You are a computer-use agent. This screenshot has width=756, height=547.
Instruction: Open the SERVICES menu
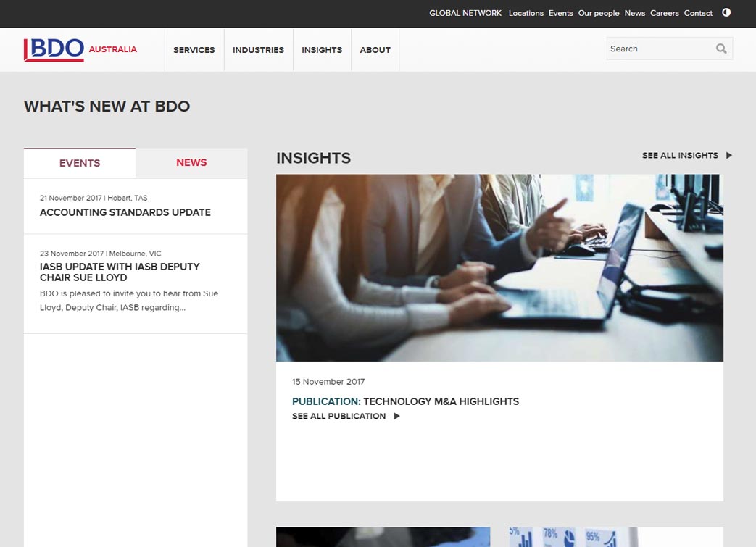point(194,49)
